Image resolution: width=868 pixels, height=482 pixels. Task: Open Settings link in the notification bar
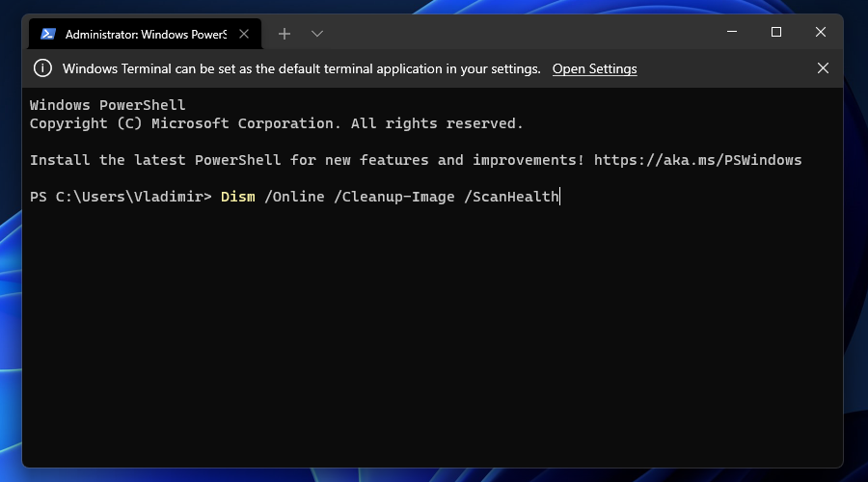coord(594,68)
